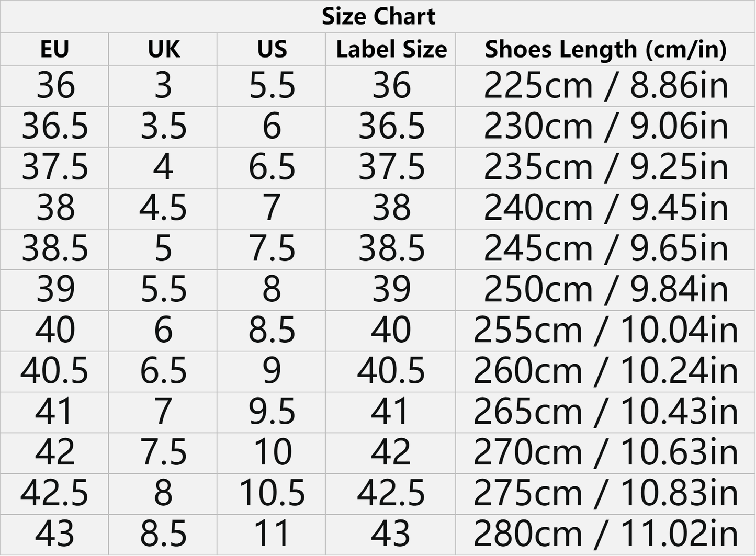
Task: Select EU size 39 in first column
Action: 54,290
